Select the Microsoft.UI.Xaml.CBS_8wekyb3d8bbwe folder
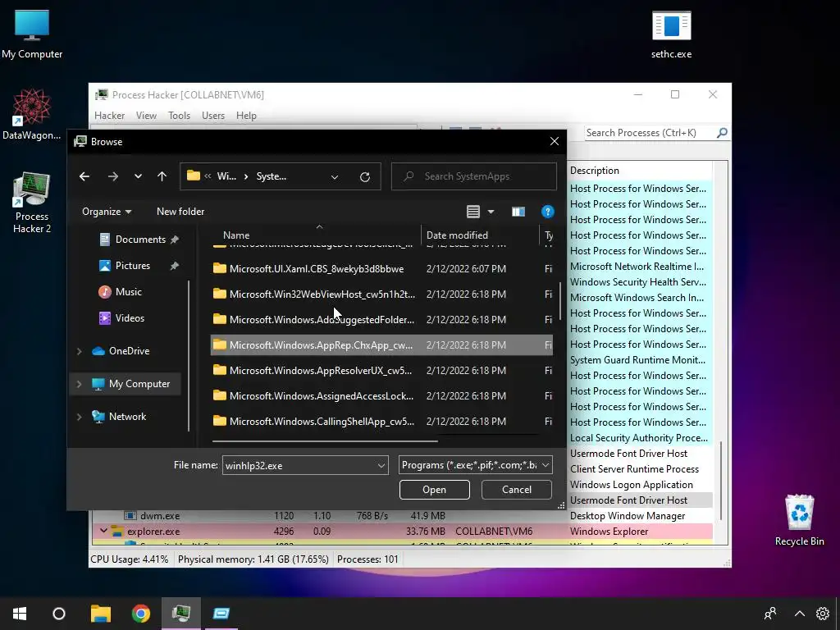This screenshot has width=840, height=630. click(x=381, y=269)
